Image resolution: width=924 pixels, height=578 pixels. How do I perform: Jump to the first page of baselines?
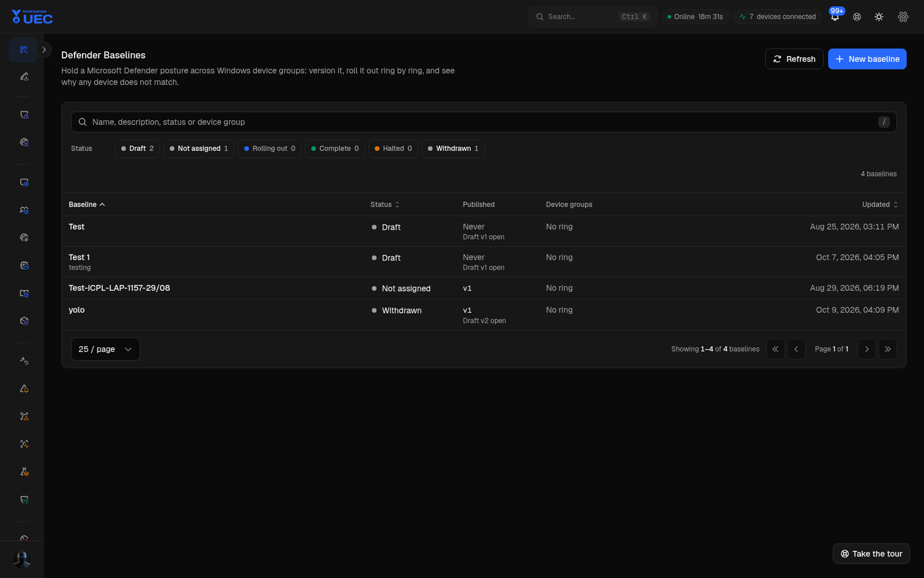click(776, 349)
